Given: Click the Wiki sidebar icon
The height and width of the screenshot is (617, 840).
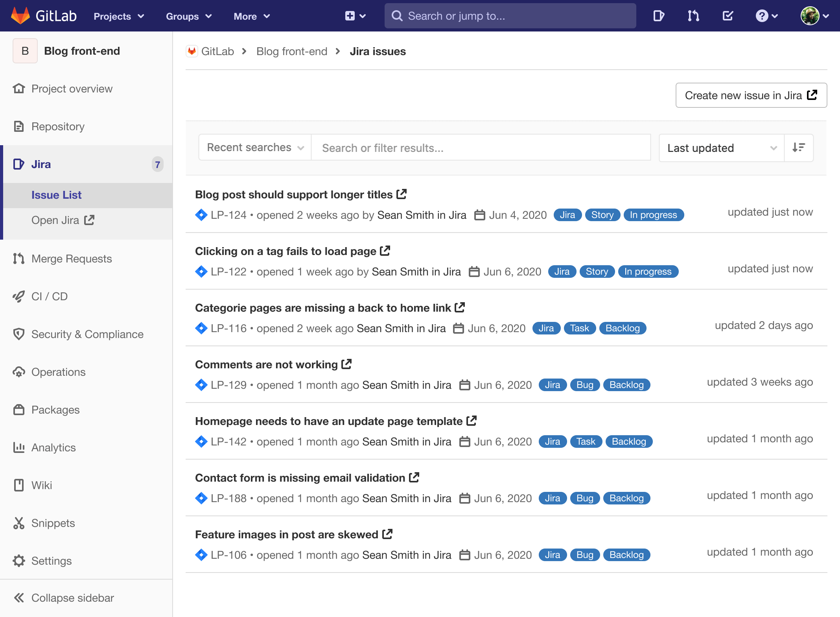Looking at the screenshot, I should click(18, 485).
